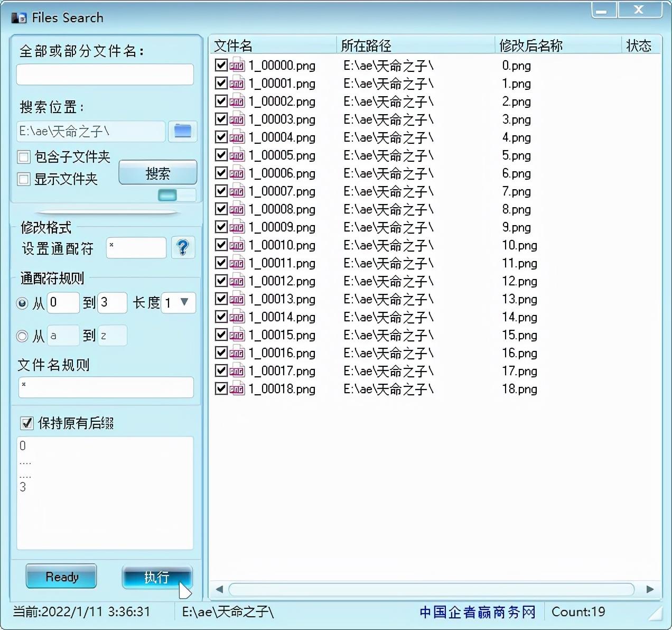
Task: Enable the 显示文件夹 checkbox
Action: tap(24, 179)
